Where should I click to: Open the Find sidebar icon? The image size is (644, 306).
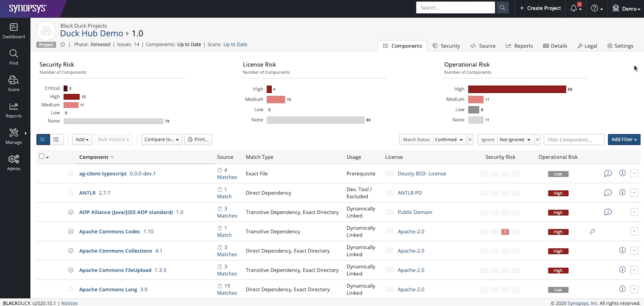tap(13, 57)
